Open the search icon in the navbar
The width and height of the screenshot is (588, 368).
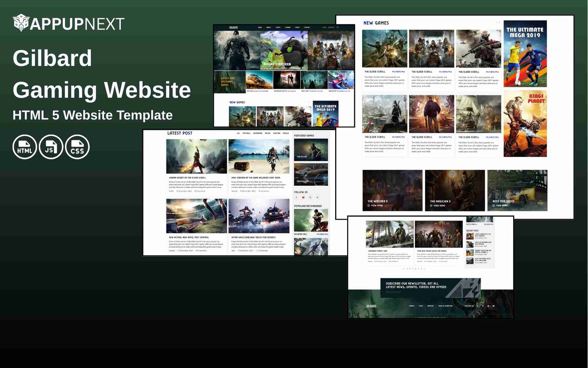338,27
